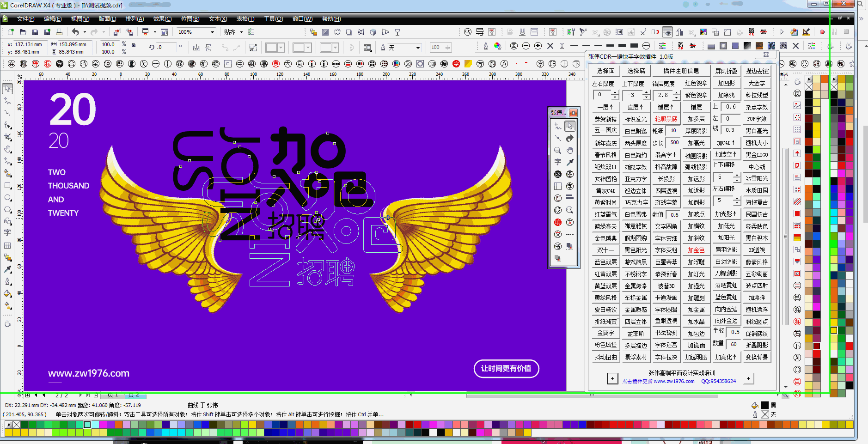
Task: Open the 100% zoom level dropdown
Action: [212, 32]
